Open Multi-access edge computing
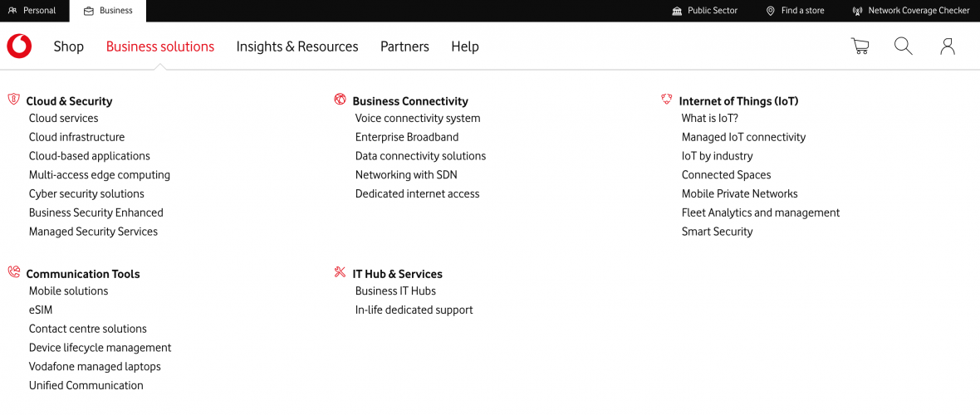Image resolution: width=980 pixels, height=415 pixels. pyautogui.click(x=100, y=175)
